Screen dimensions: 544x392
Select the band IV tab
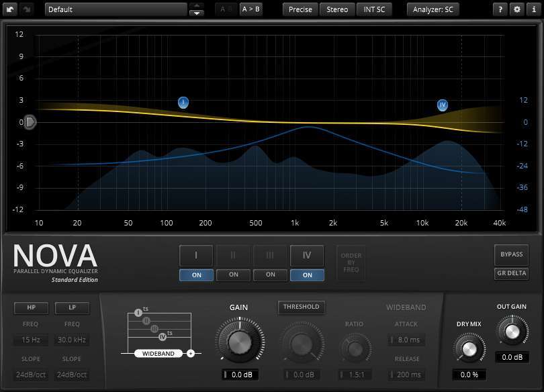click(x=307, y=255)
